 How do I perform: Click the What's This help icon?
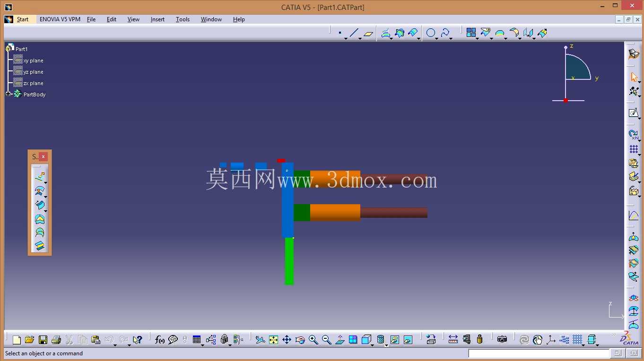click(x=137, y=339)
